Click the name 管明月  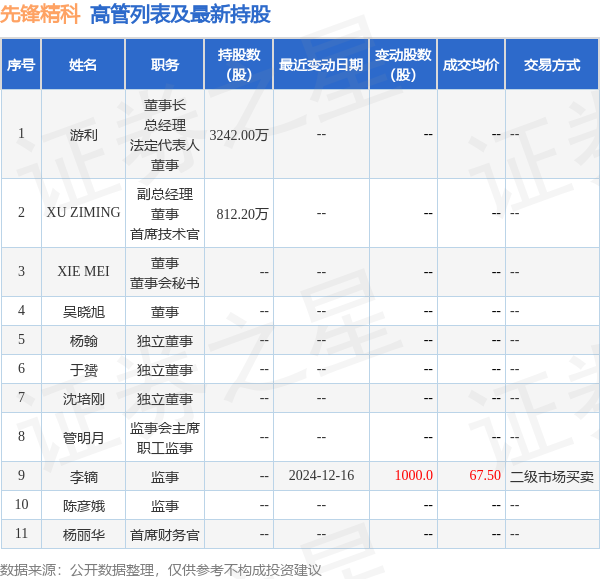pos(83,437)
